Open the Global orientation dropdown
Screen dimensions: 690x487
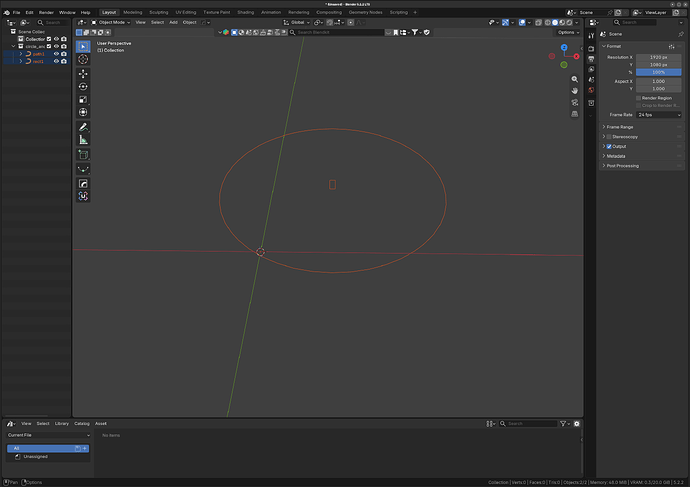[x=297, y=22]
